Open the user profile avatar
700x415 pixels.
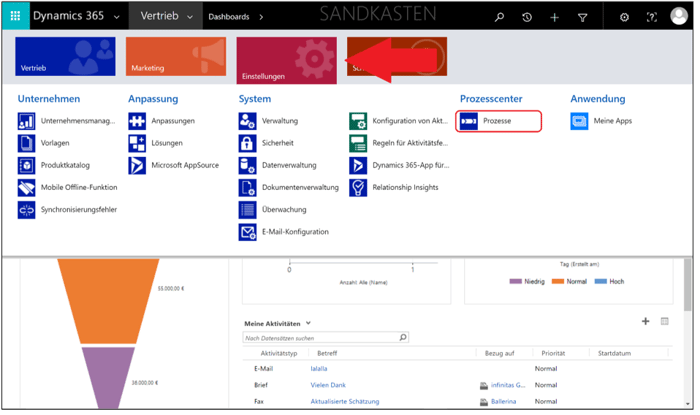679,16
